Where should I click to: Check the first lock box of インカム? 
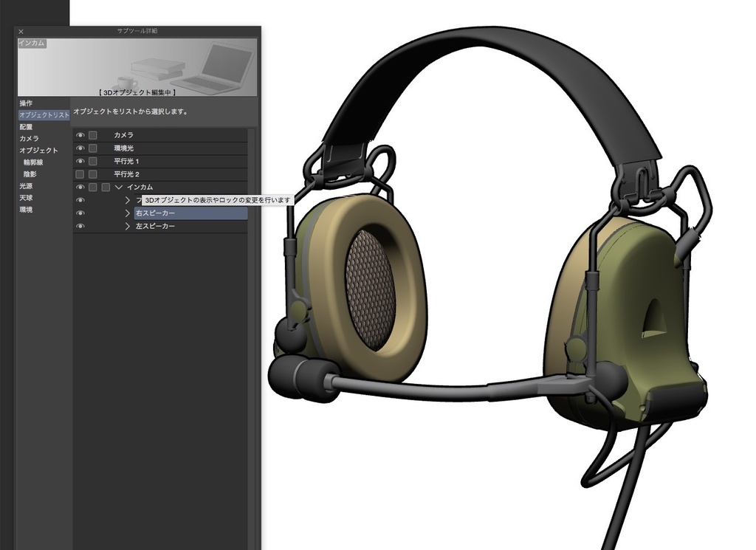(x=92, y=187)
